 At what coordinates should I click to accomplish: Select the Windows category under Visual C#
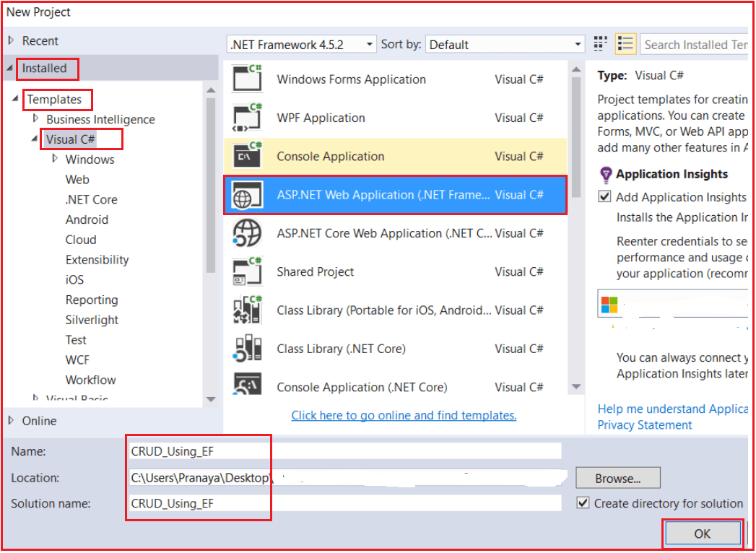point(90,159)
